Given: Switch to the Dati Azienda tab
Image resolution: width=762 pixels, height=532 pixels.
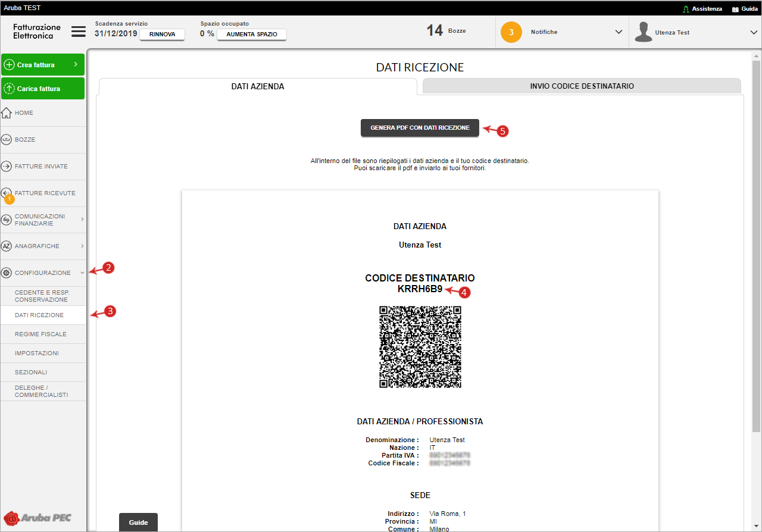Looking at the screenshot, I should (258, 86).
